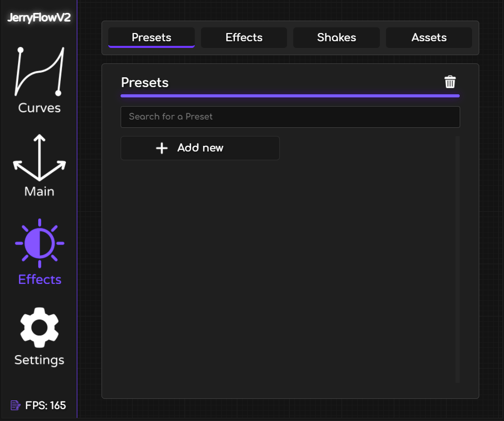The height and width of the screenshot is (421, 504).
Task: Open the Shakes tab
Action: 337,38
